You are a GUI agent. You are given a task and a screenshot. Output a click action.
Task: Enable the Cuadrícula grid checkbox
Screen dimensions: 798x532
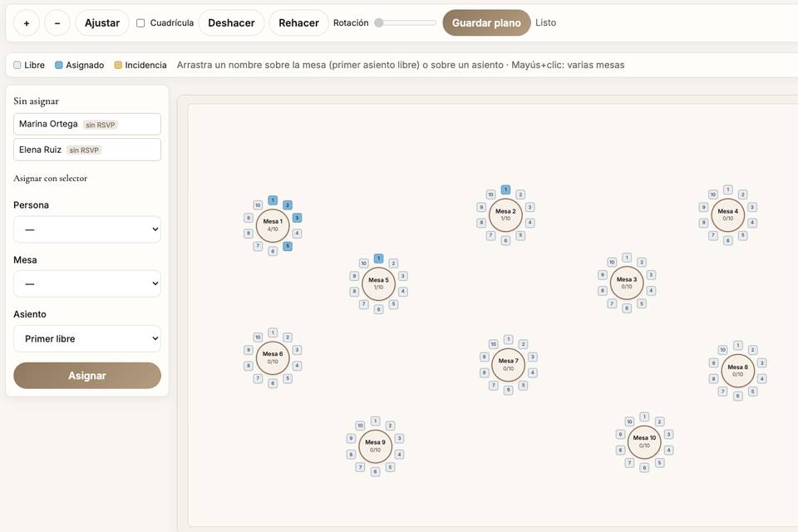pos(140,23)
